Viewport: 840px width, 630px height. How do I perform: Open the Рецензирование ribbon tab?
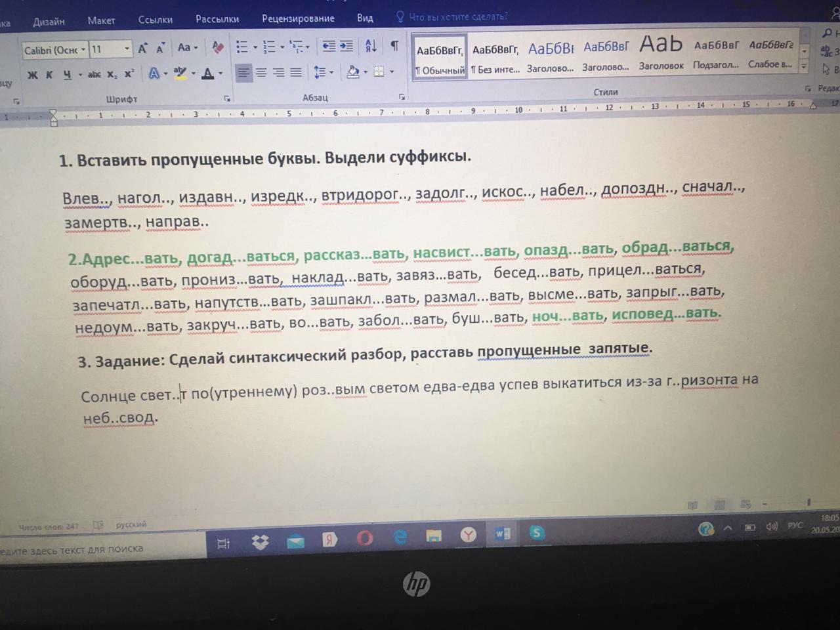pos(298,18)
